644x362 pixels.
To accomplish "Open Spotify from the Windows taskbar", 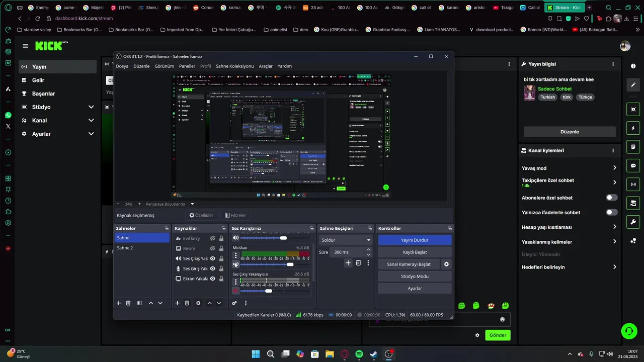I will 359,354.
